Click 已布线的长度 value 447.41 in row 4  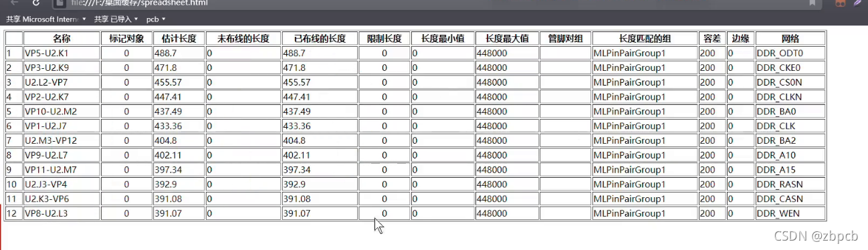pyautogui.click(x=320, y=97)
